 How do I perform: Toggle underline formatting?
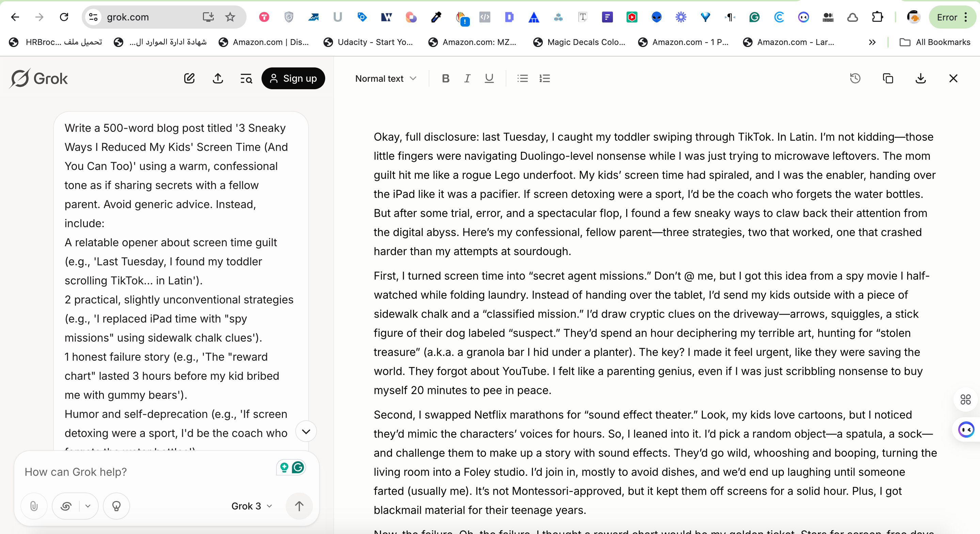click(x=489, y=78)
